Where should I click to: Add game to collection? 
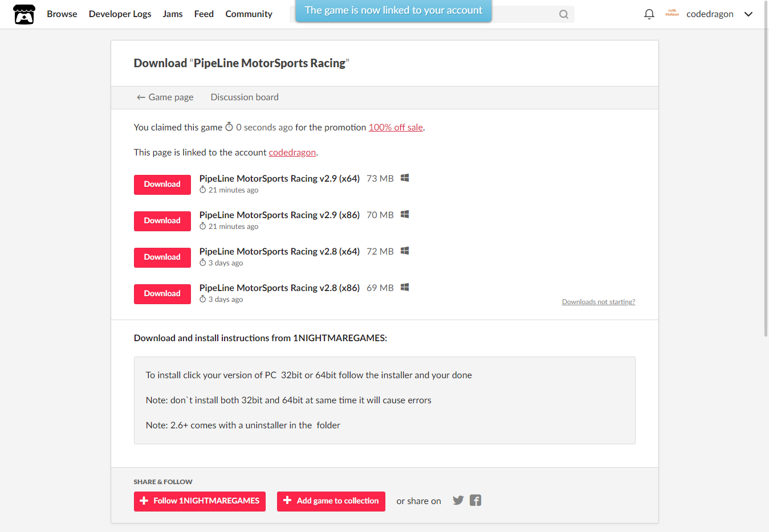point(331,501)
